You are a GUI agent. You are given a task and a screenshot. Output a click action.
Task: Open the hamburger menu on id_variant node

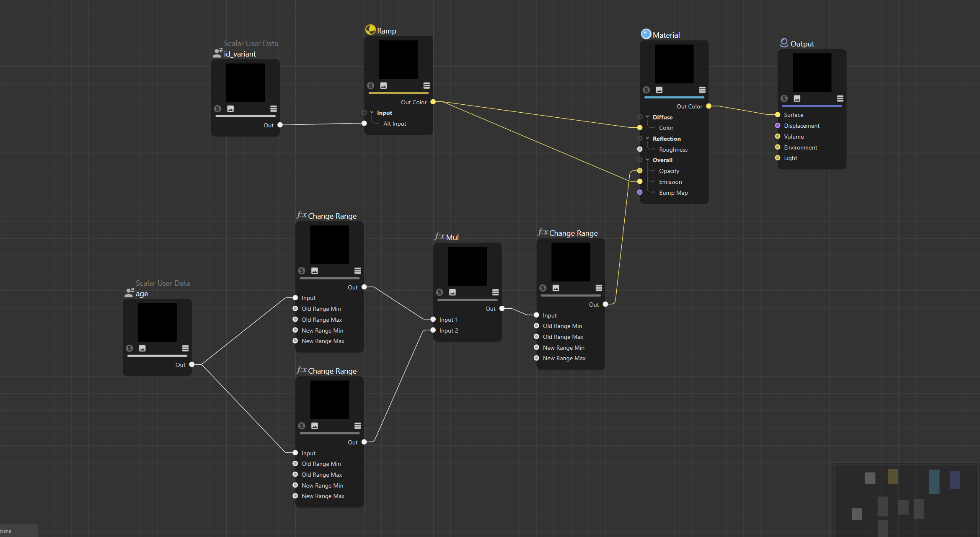(274, 108)
